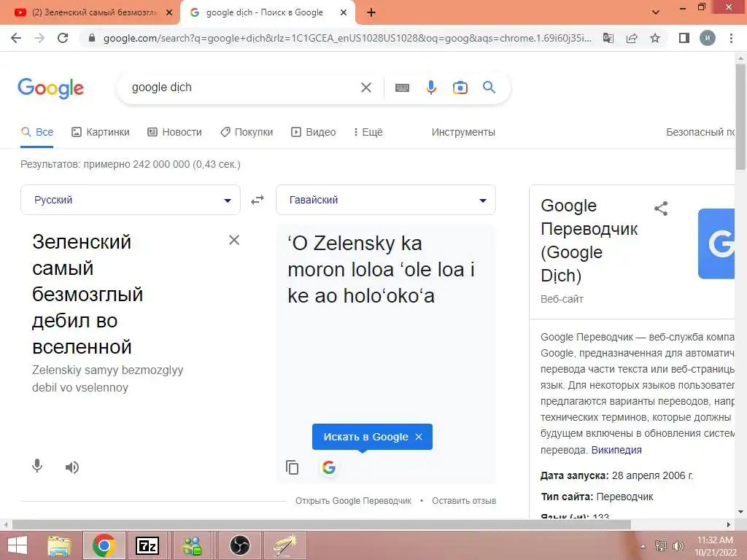This screenshot has height=560, width=747.
Task: Open the Chrome three-dot menu
Action: 731,38
